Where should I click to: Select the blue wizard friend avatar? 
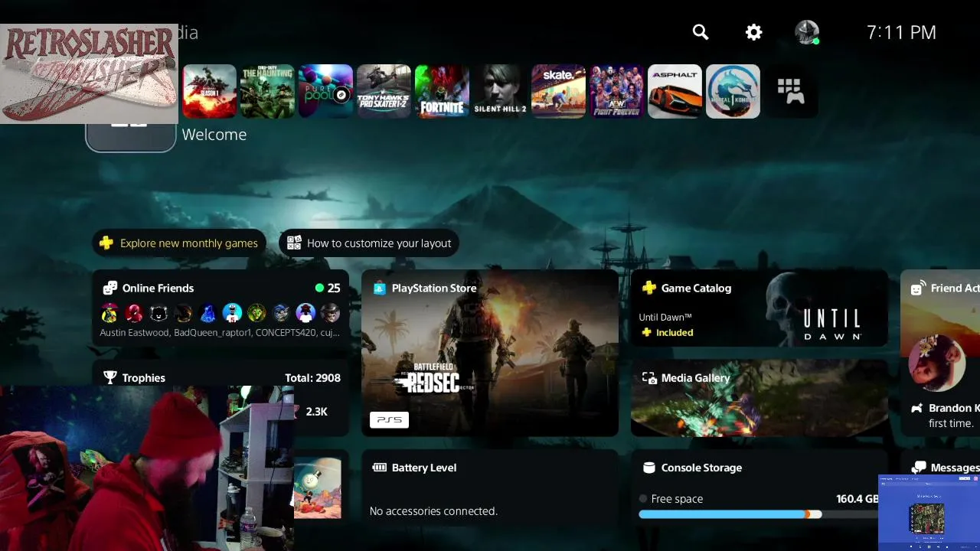pyautogui.click(x=207, y=312)
